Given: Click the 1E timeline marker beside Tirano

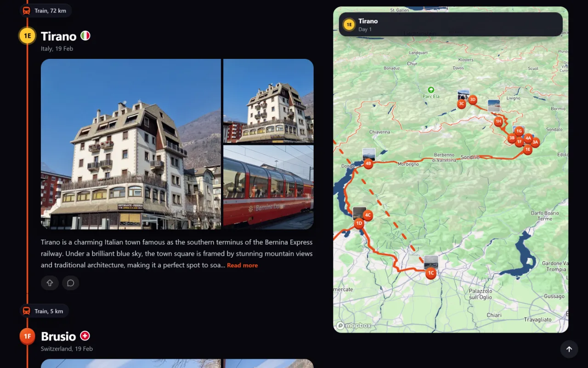Looking at the screenshot, I should (x=27, y=35).
